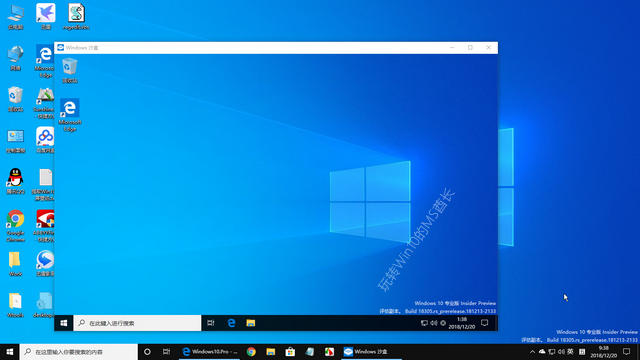The width and height of the screenshot is (640, 360).
Task: Open the regedit script file on desktop
Action: tap(76, 16)
